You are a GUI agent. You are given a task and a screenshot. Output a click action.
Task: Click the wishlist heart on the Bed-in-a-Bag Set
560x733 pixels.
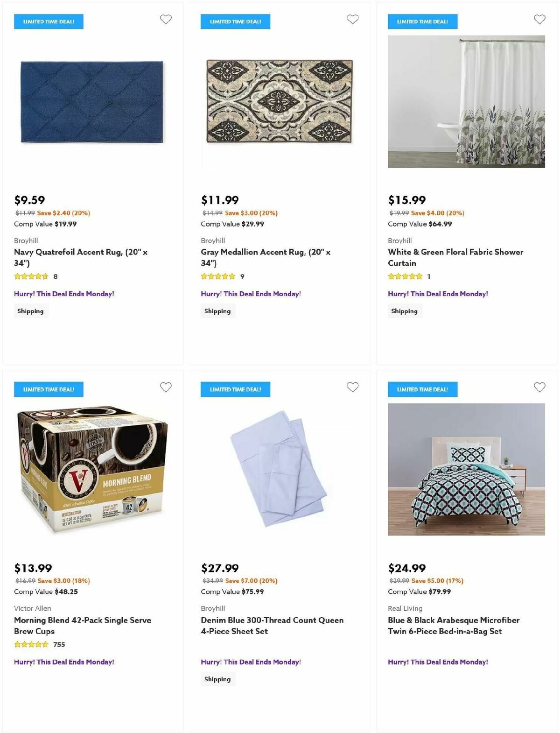click(x=539, y=388)
